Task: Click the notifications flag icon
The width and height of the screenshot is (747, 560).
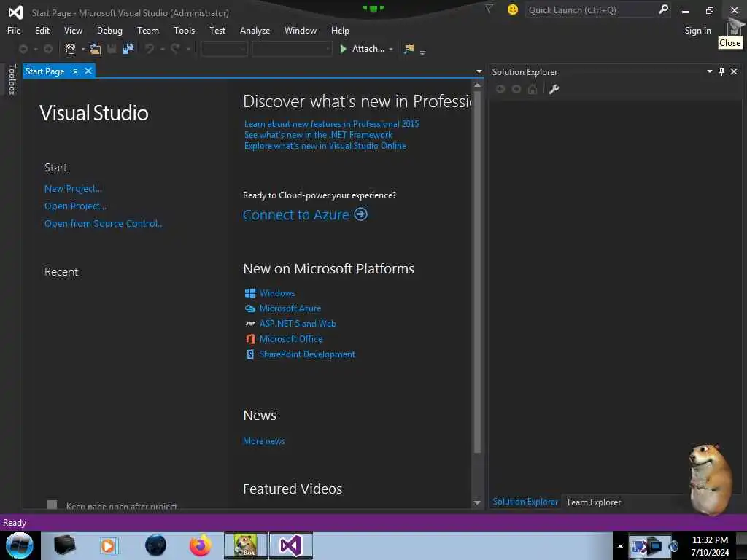Action: (x=489, y=9)
